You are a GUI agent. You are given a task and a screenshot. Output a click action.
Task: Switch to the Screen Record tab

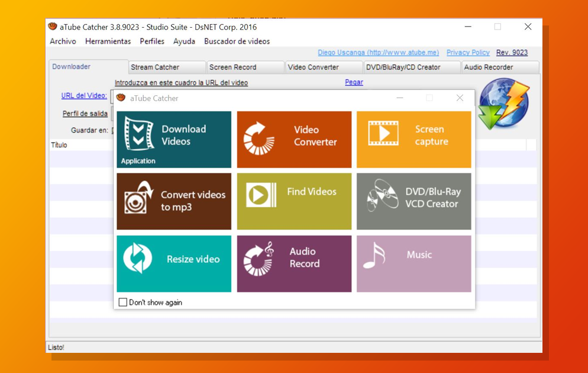pyautogui.click(x=245, y=67)
